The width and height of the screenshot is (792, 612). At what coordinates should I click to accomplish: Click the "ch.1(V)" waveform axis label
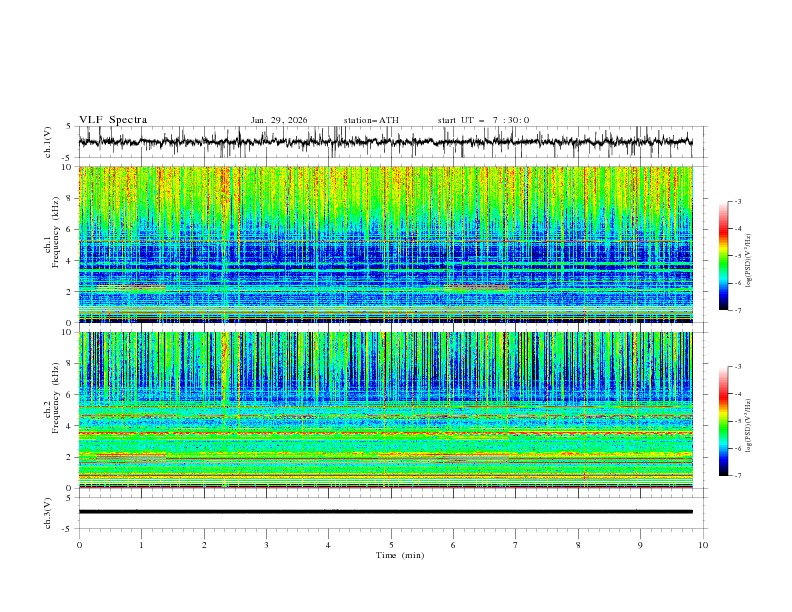48,142
